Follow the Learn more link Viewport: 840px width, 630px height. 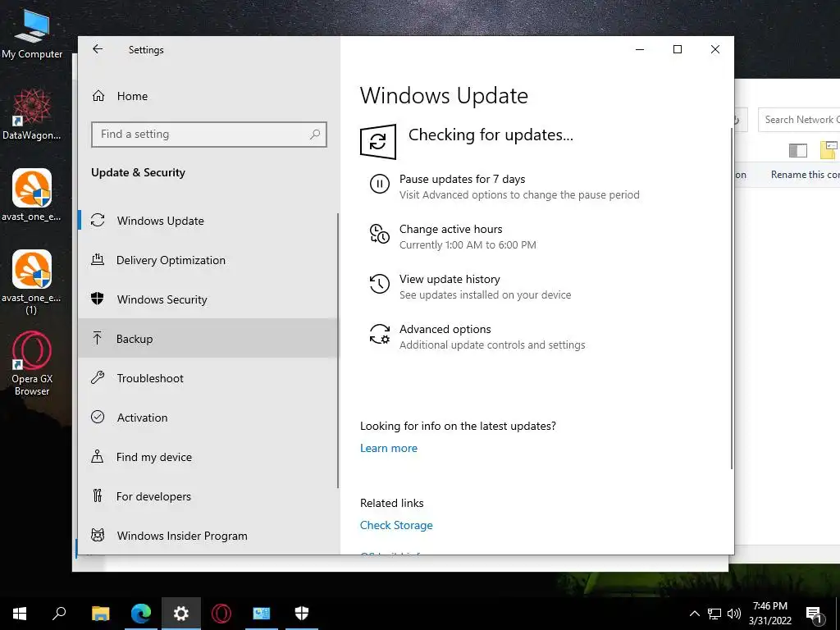[x=388, y=448]
